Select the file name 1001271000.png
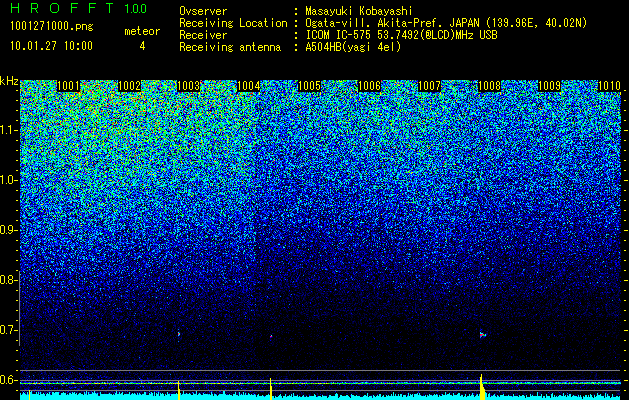The image size is (629, 400). [x=51, y=27]
